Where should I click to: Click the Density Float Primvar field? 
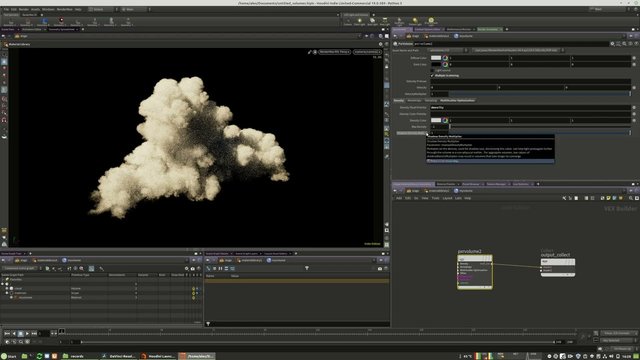coord(530,107)
